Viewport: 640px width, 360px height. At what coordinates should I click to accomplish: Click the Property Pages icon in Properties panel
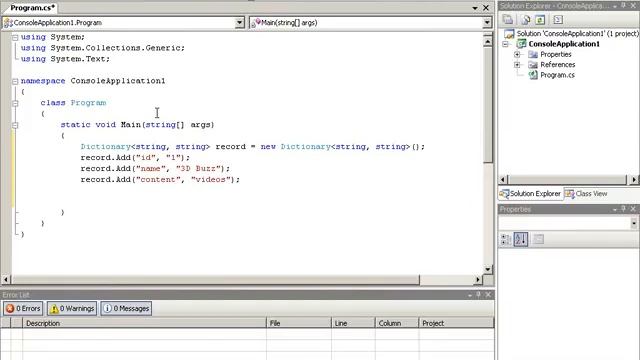coord(538,239)
